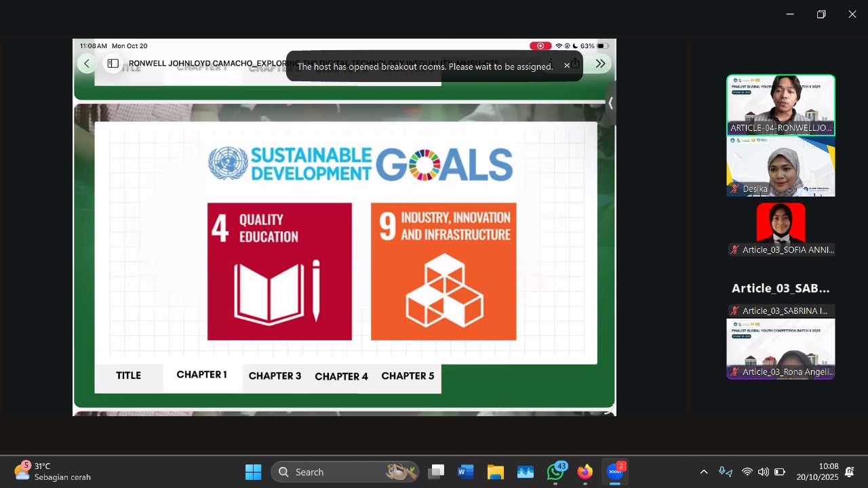Show hidden system tray icons
This screenshot has width=868, height=488.
pos(704,472)
